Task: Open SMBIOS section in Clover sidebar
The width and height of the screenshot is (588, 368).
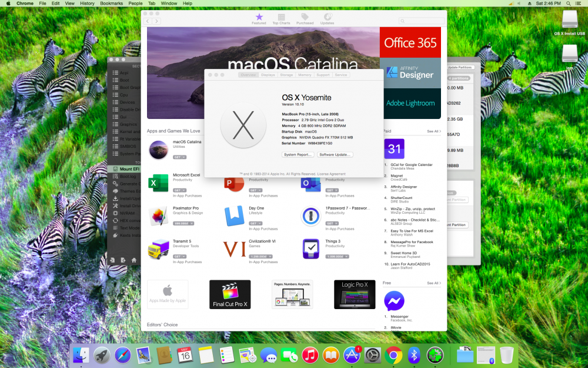Action: (x=124, y=147)
